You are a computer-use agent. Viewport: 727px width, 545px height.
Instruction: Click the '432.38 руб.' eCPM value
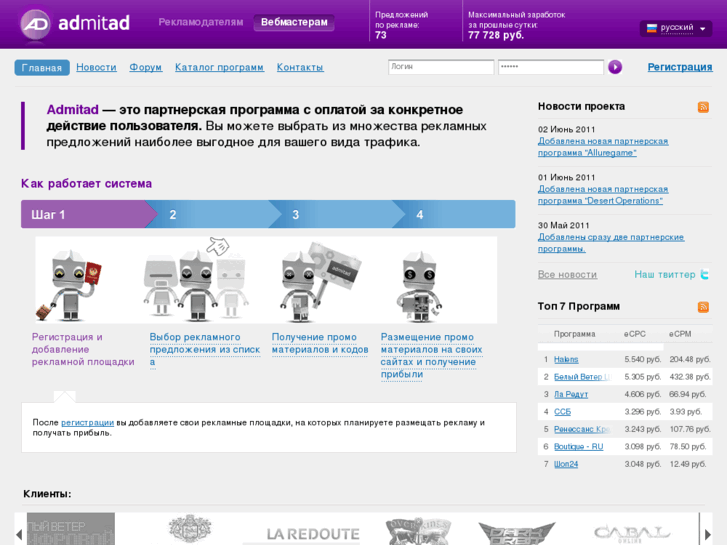click(690, 377)
